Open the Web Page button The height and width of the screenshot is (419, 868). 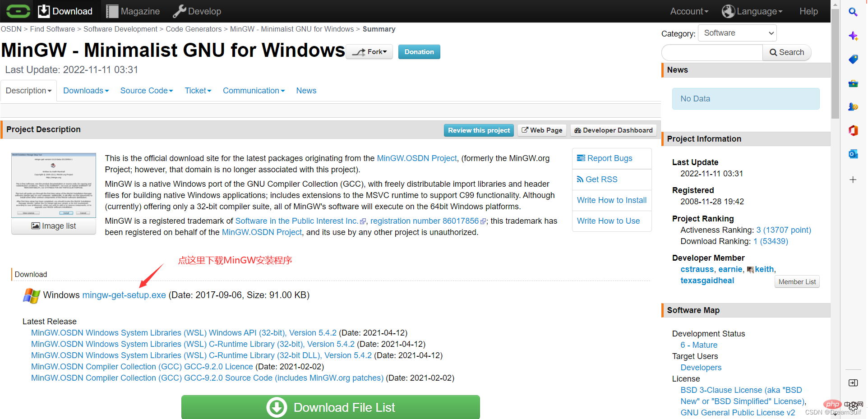(x=542, y=130)
